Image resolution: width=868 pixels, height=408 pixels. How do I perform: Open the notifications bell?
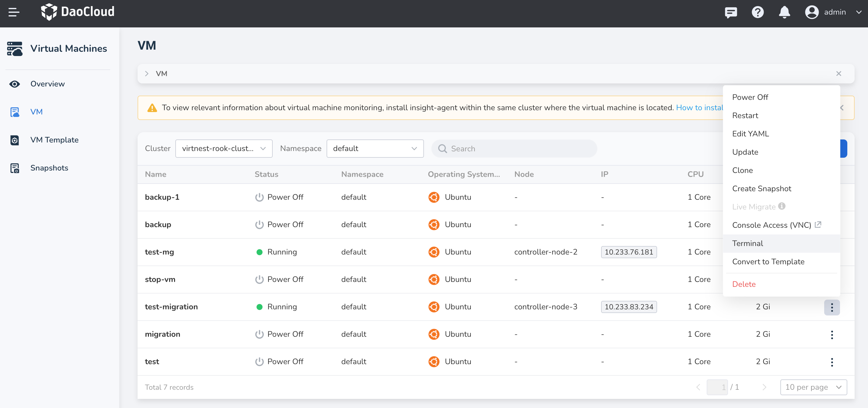(784, 12)
